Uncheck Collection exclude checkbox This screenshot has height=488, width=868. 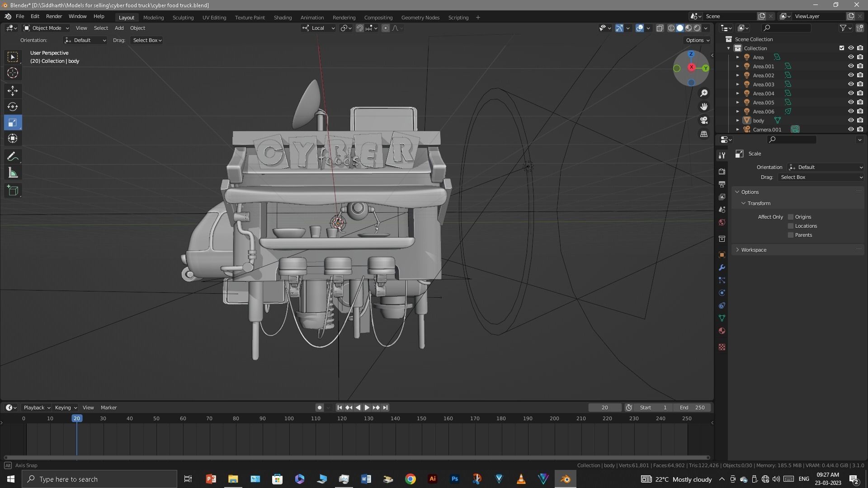click(841, 48)
